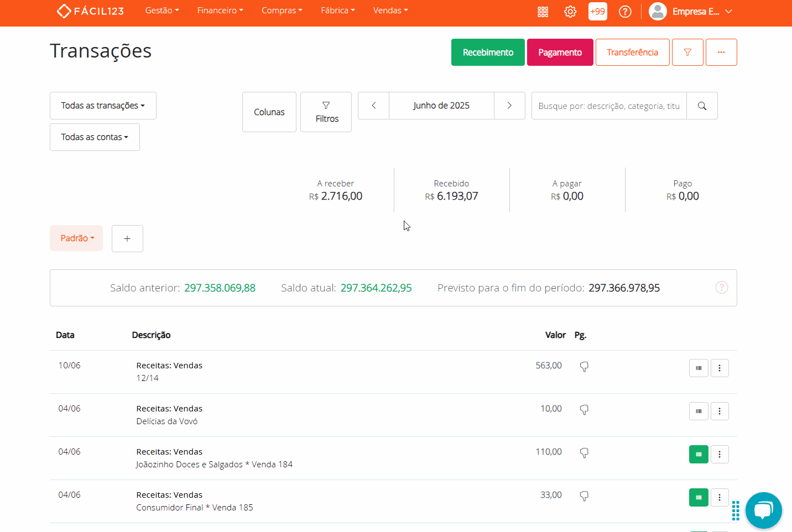Open the Compras menu

(x=282, y=11)
